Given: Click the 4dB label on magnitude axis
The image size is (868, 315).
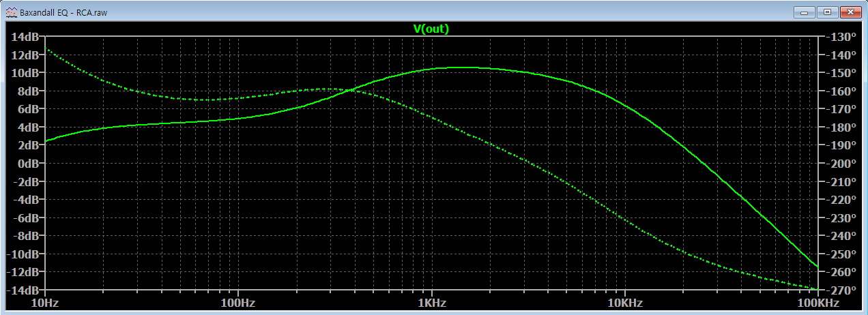Looking at the screenshot, I should [29, 127].
